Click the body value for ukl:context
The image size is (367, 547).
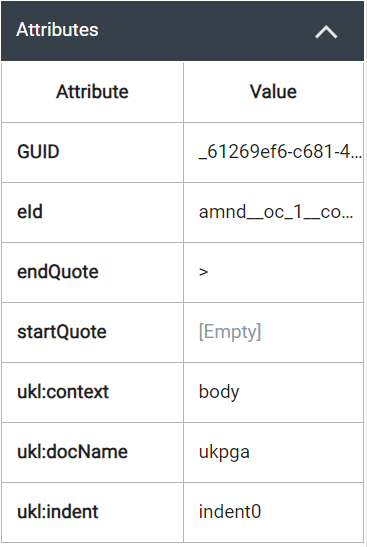point(219,392)
